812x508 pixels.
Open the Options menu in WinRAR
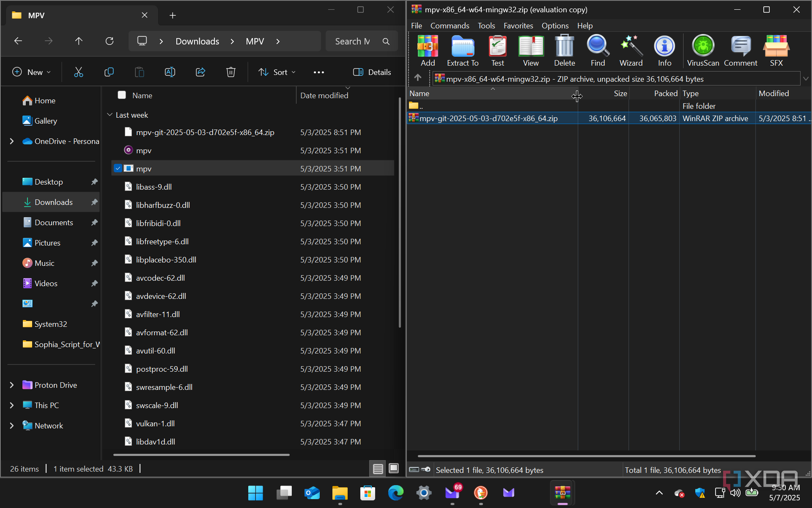(555, 26)
